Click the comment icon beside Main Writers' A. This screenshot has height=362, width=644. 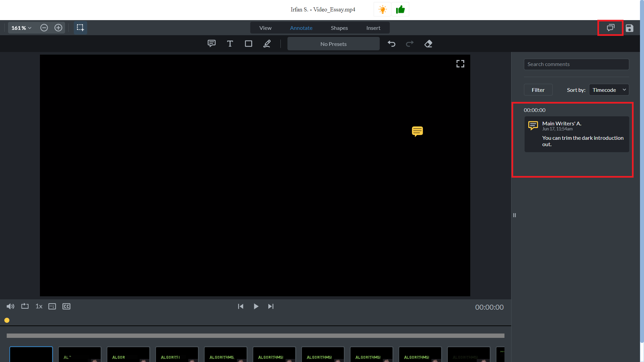[x=533, y=126]
